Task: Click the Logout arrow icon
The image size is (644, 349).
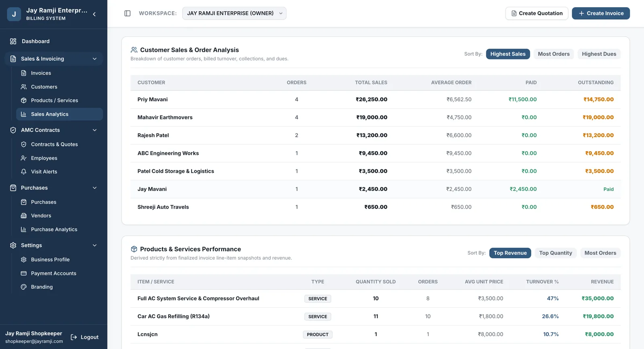Action: point(74,337)
